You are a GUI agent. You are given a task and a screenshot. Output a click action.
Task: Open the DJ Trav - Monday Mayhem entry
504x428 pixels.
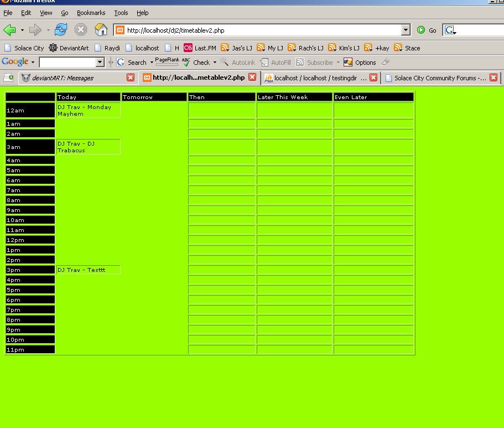[84, 110]
